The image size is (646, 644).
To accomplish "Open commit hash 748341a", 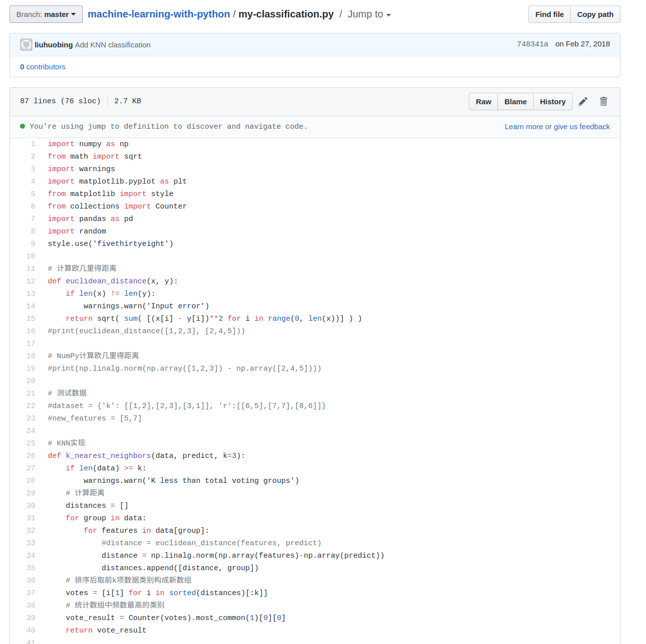I will tap(532, 44).
